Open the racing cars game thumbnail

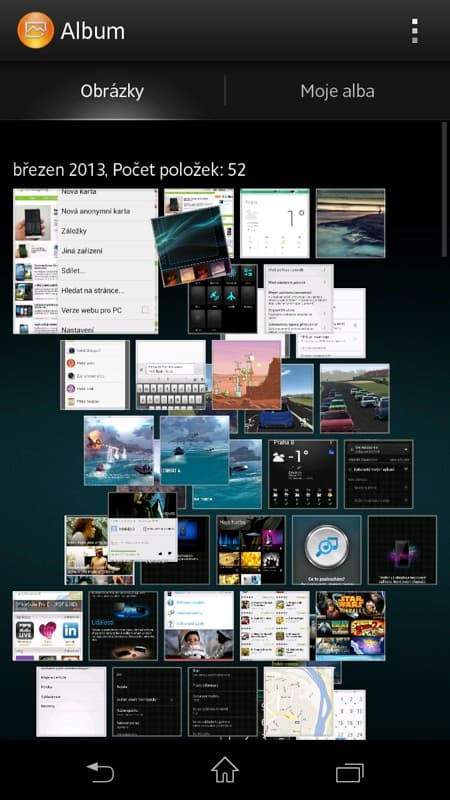point(355,398)
